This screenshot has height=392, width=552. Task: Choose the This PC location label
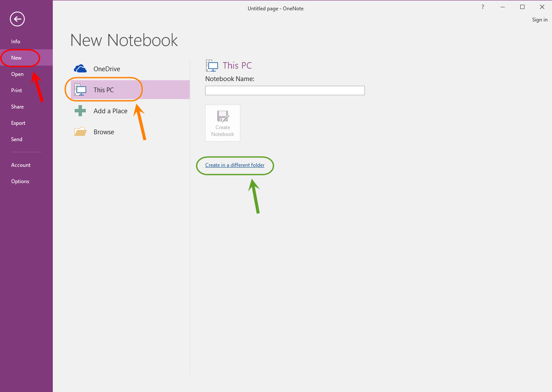(x=103, y=90)
